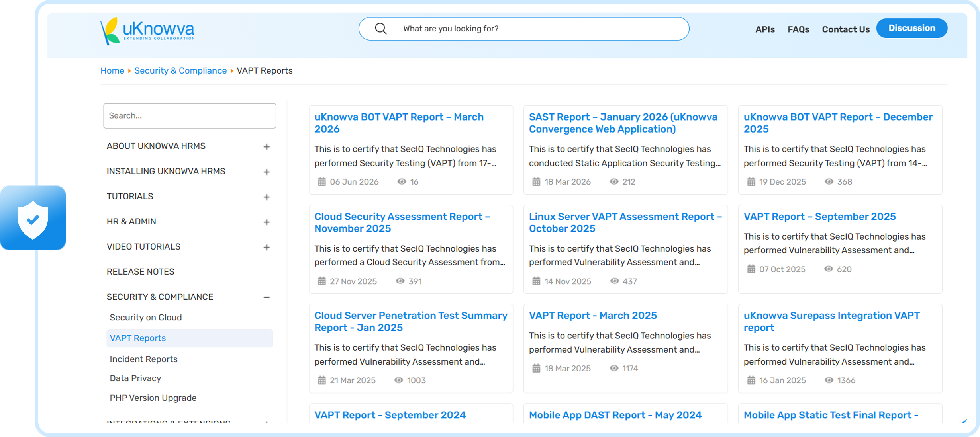
Task: Open Data Privacy sidebar item
Action: pos(135,378)
